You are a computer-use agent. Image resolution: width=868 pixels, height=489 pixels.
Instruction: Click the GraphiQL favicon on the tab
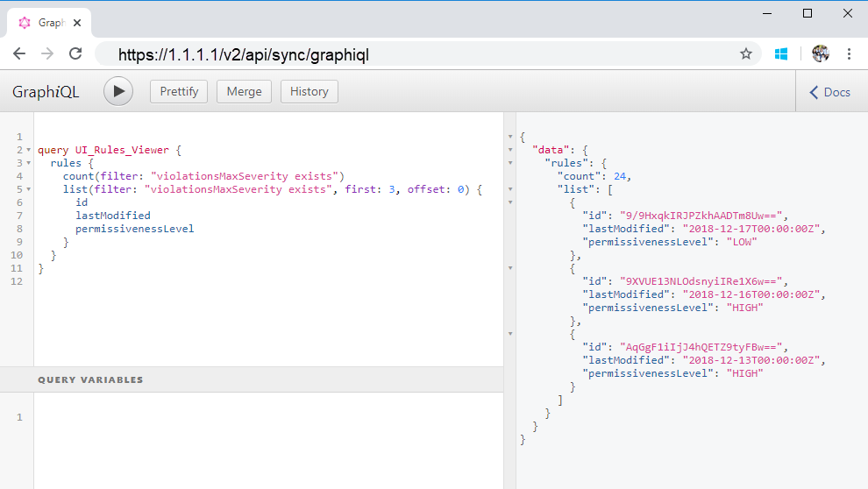25,23
